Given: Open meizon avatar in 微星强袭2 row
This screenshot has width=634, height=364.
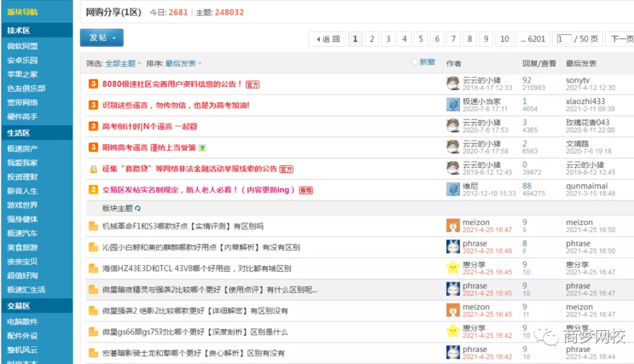Looking at the screenshot, I should pos(453,310).
